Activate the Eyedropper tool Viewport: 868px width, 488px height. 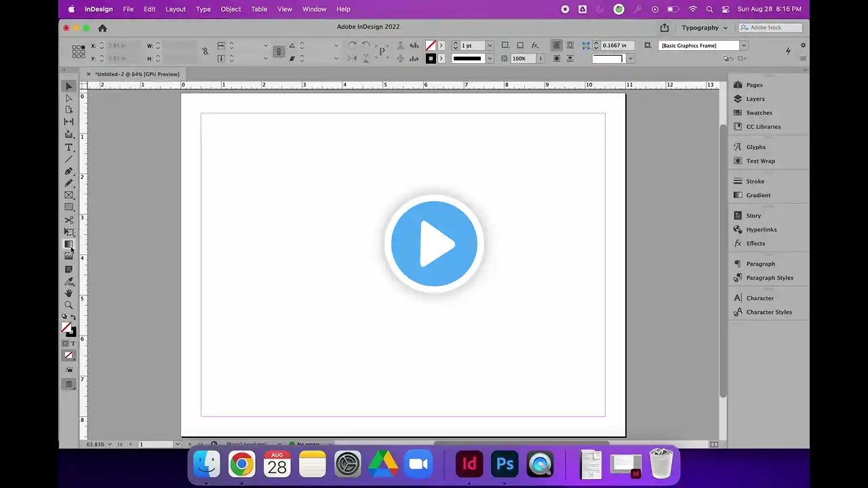pyautogui.click(x=68, y=281)
